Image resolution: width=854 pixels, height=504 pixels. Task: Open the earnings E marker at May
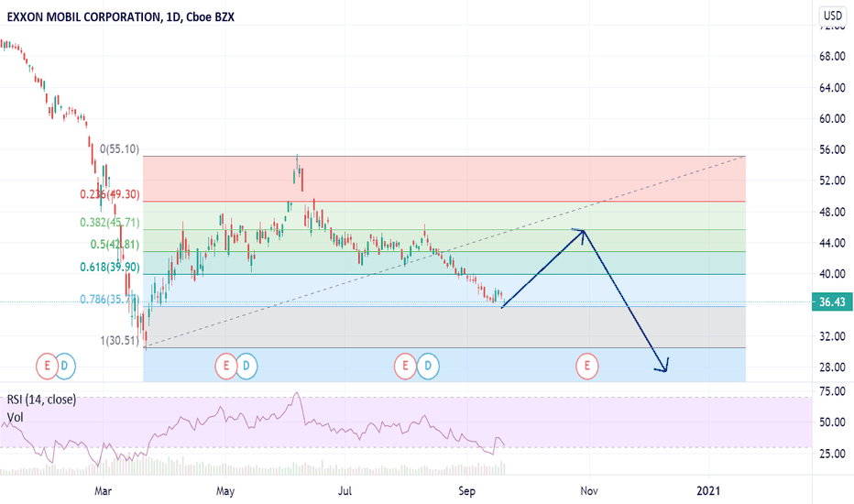tap(226, 366)
